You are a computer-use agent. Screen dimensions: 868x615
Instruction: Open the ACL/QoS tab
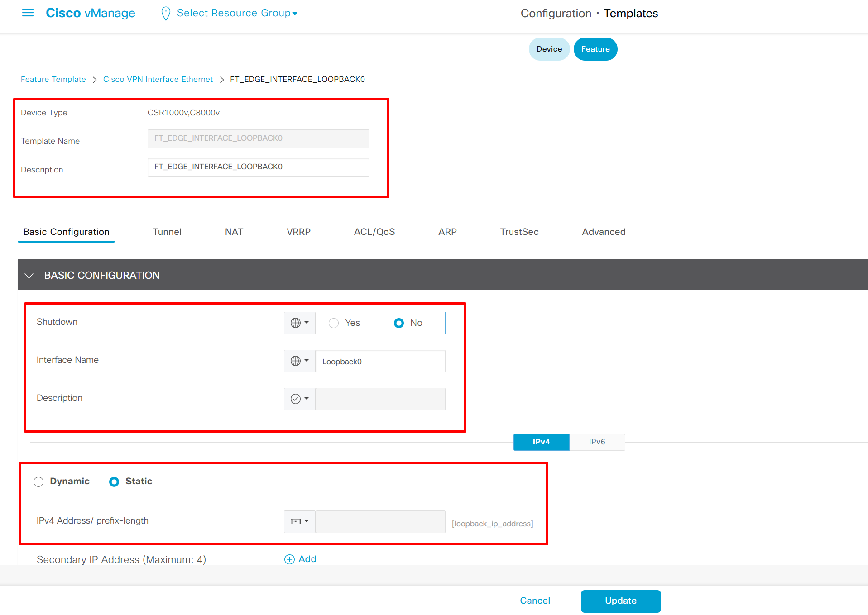point(374,232)
